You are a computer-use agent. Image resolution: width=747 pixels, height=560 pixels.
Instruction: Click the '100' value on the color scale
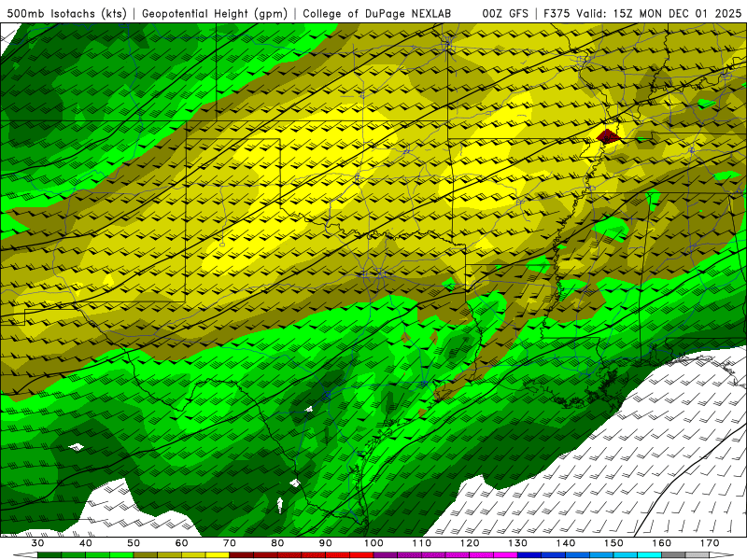pyautogui.click(x=373, y=543)
